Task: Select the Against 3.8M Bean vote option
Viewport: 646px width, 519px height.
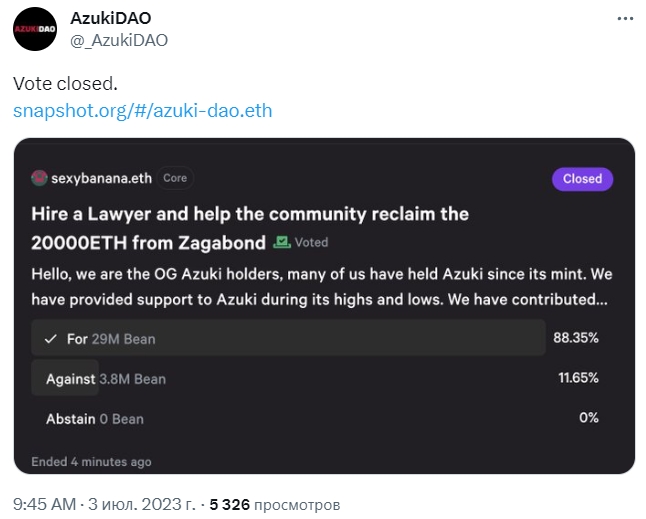Action: coord(106,379)
